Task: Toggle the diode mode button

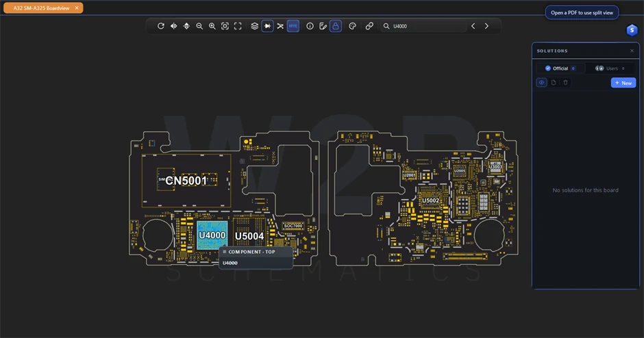Action: click(267, 26)
